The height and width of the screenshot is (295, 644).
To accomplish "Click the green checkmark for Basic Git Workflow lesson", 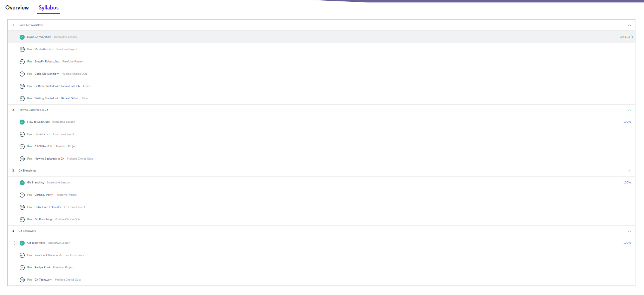I will [x=22, y=37].
